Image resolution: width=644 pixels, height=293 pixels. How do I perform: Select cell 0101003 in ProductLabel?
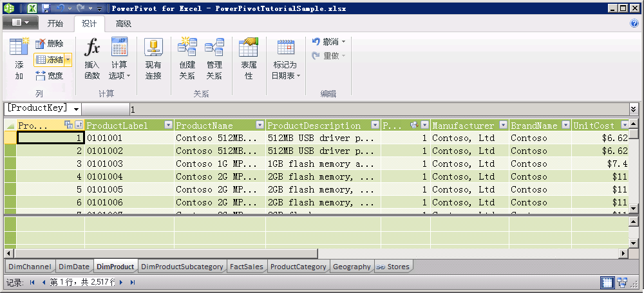tap(129, 164)
